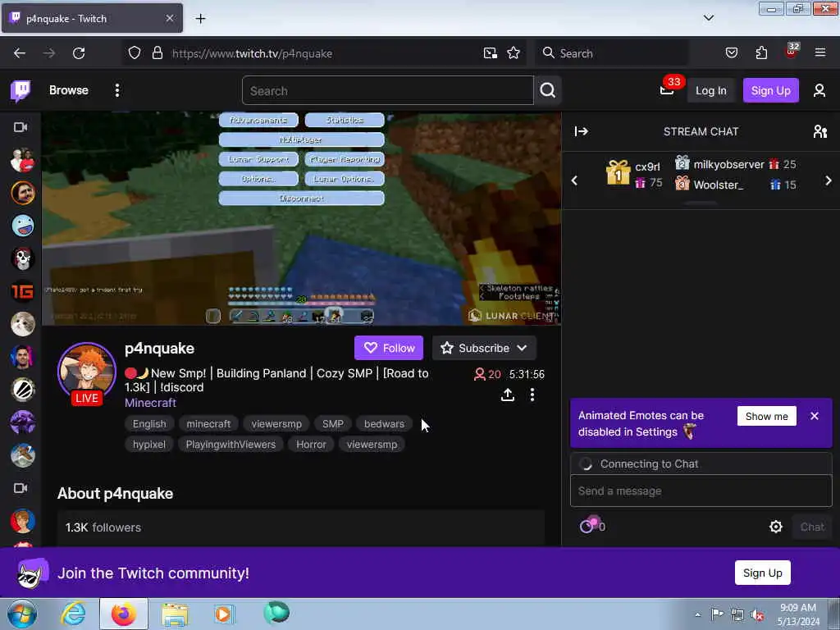
Task: Open the stream's more options dots
Action: 532,395
